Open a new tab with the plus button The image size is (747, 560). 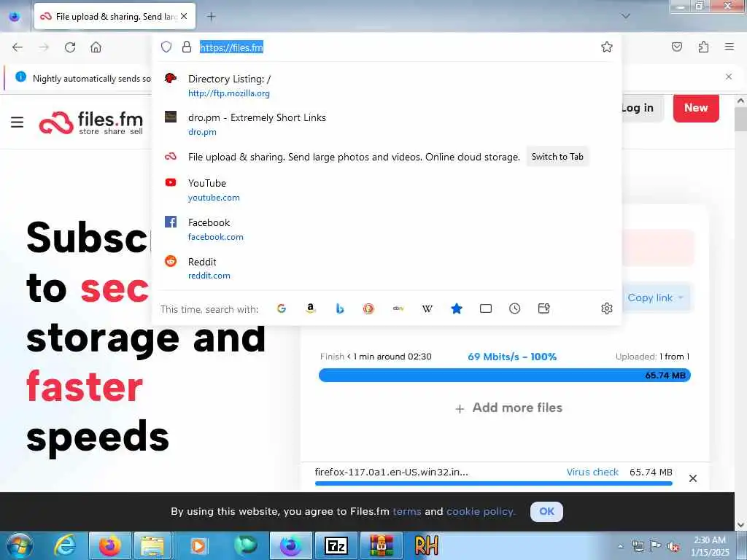211,16
